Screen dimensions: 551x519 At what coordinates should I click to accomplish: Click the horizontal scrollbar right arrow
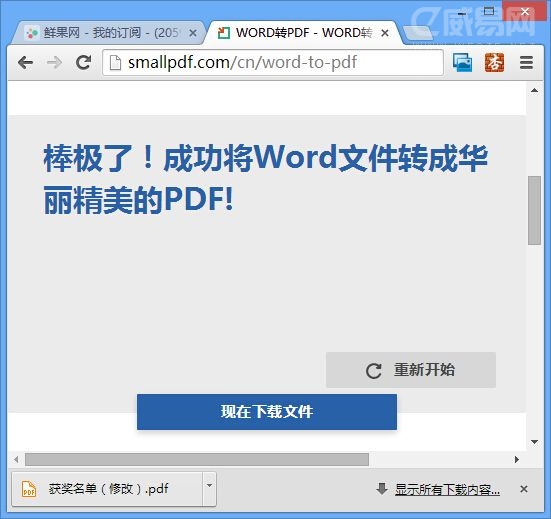click(517, 459)
